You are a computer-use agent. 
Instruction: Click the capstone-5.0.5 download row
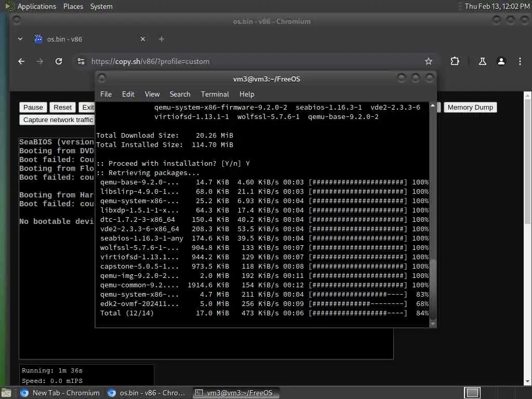pyautogui.click(x=264, y=267)
